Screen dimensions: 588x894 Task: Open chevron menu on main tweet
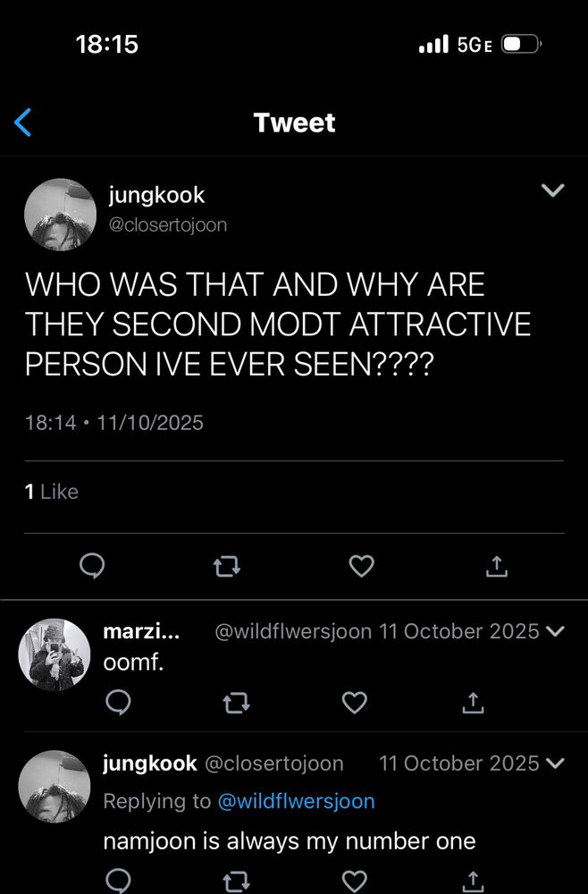coord(554,190)
